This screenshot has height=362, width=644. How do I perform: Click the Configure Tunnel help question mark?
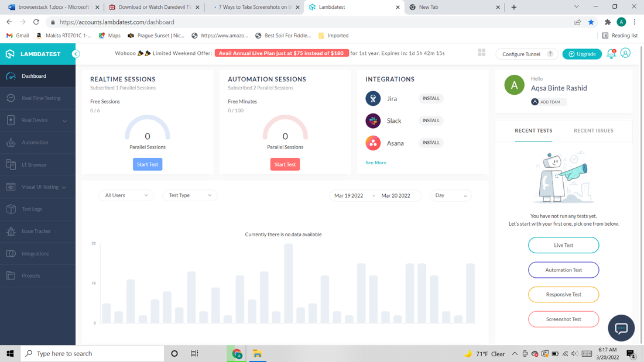pos(550,54)
